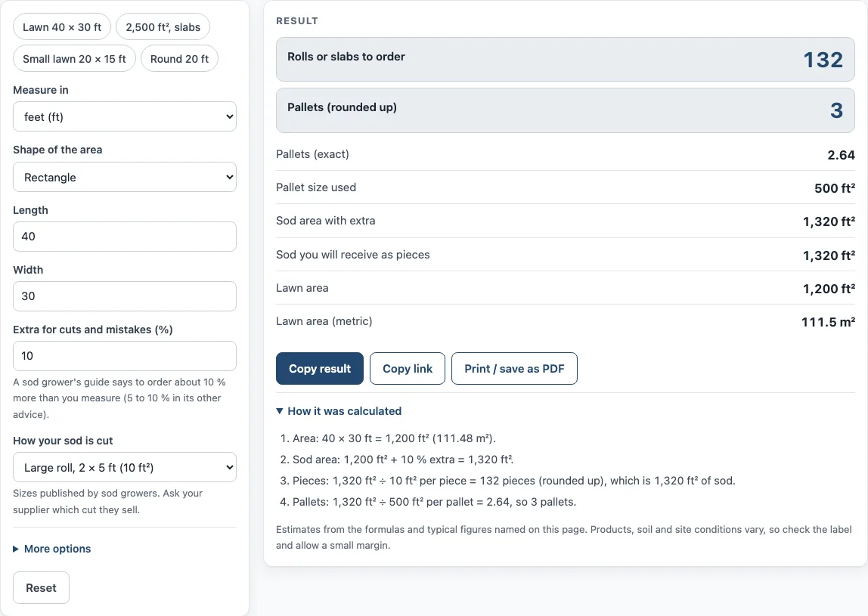Click the Pallets (exact) value 2.64
This screenshot has height=616, width=868.
[841, 155]
